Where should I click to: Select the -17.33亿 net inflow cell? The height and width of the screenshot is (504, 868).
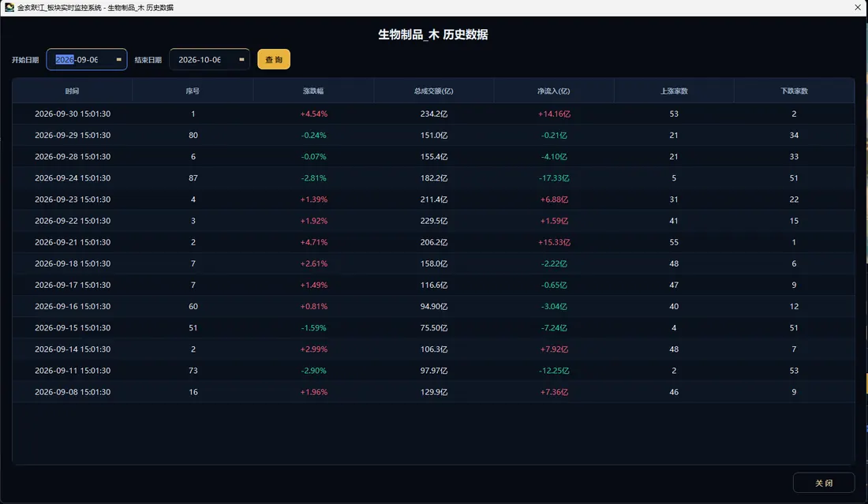point(554,177)
